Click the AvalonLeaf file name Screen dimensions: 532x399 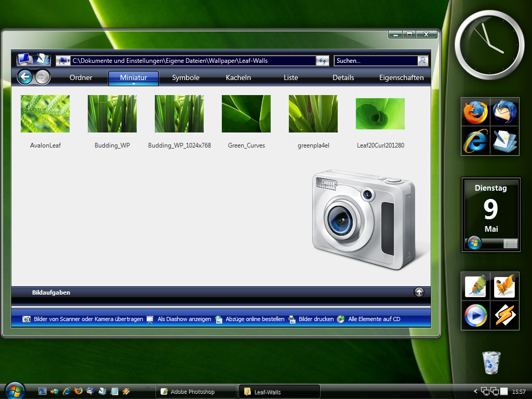(46, 145)
